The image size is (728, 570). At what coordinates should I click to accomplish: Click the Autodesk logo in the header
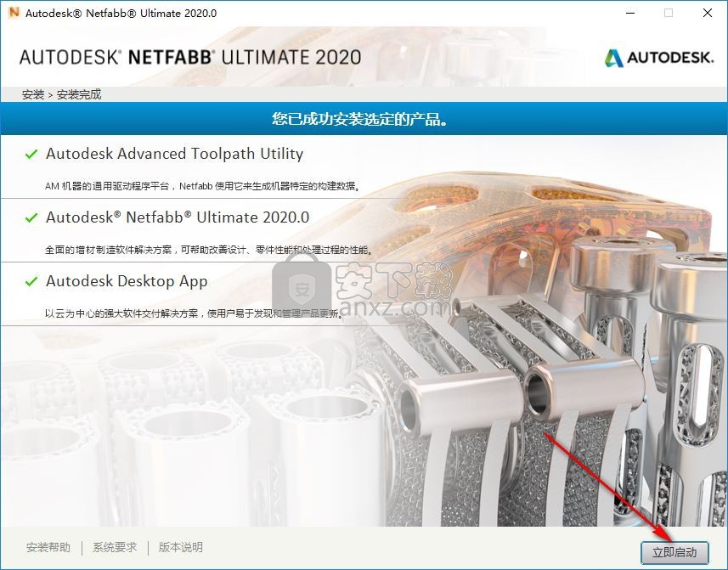(x=659, y=58)
